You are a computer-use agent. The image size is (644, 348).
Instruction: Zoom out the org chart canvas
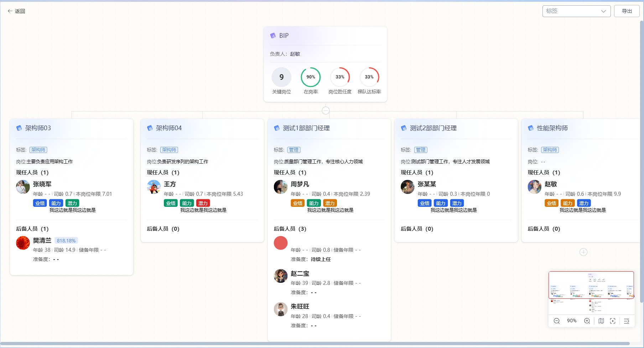[557, 321]
